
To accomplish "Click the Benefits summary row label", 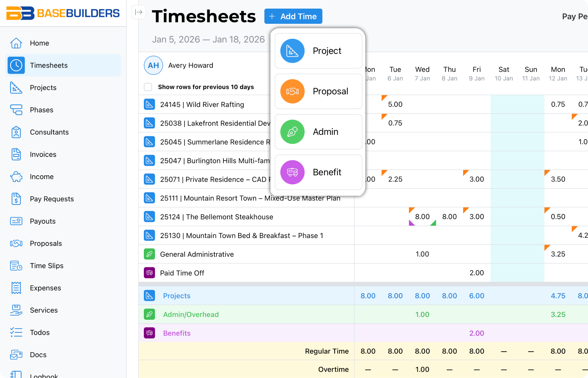I will [x=177, y=333].
